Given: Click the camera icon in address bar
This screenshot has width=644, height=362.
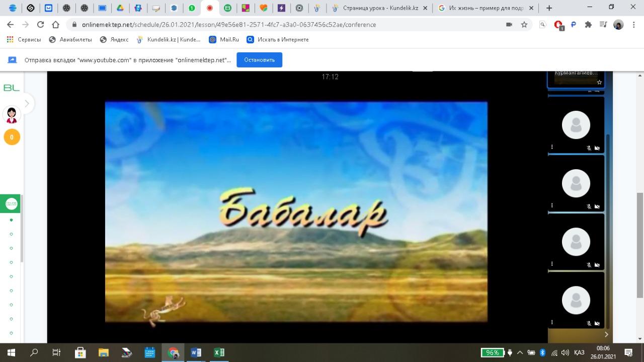Looking at the screenshot, I should coord(509,25).
